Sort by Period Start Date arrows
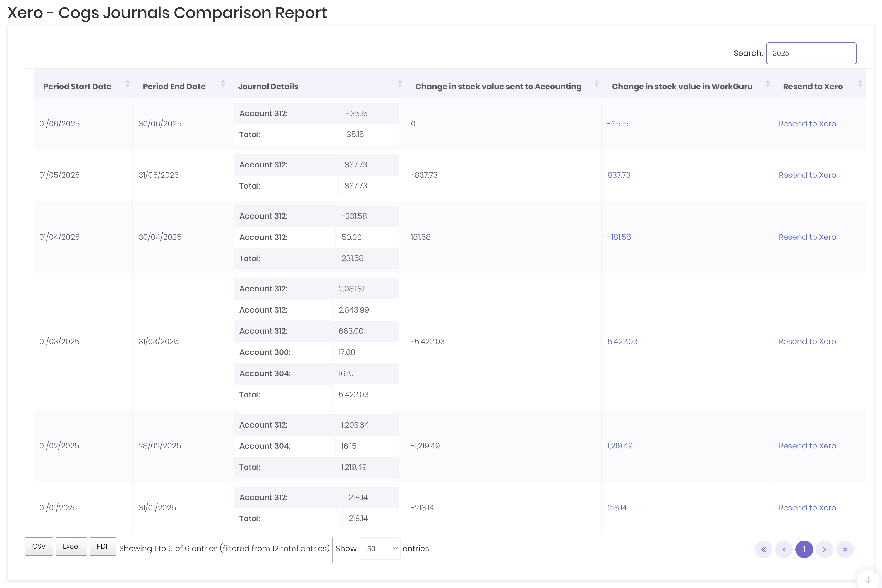 (127, 84)
